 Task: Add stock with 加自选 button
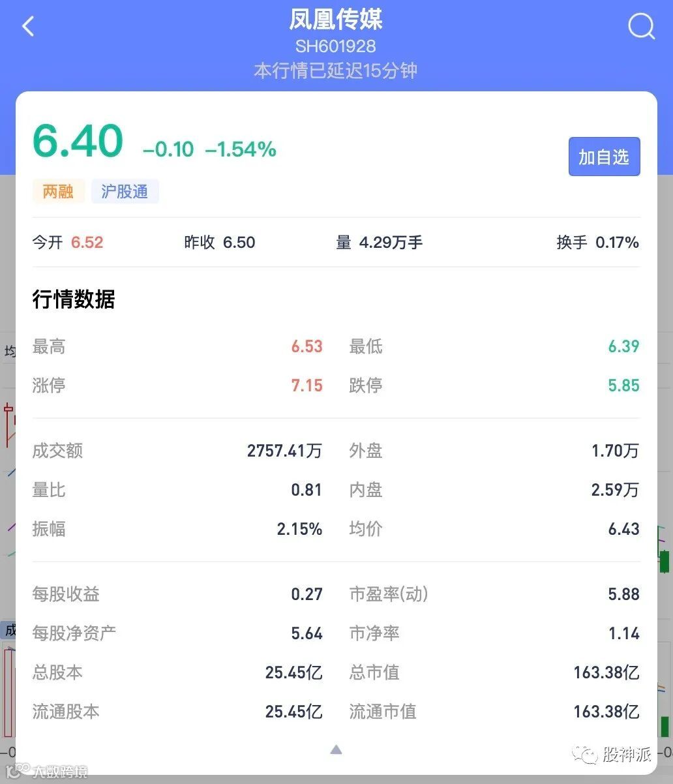coord(604,157)
